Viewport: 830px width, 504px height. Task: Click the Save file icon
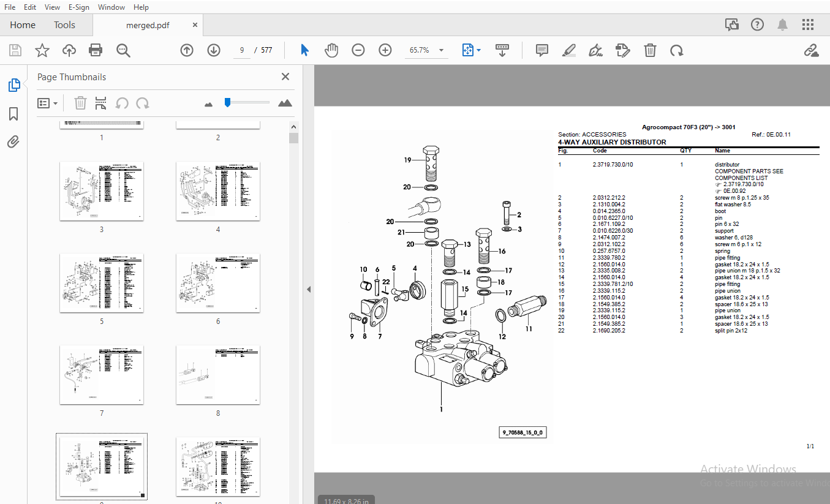click(x=15, y=50)
